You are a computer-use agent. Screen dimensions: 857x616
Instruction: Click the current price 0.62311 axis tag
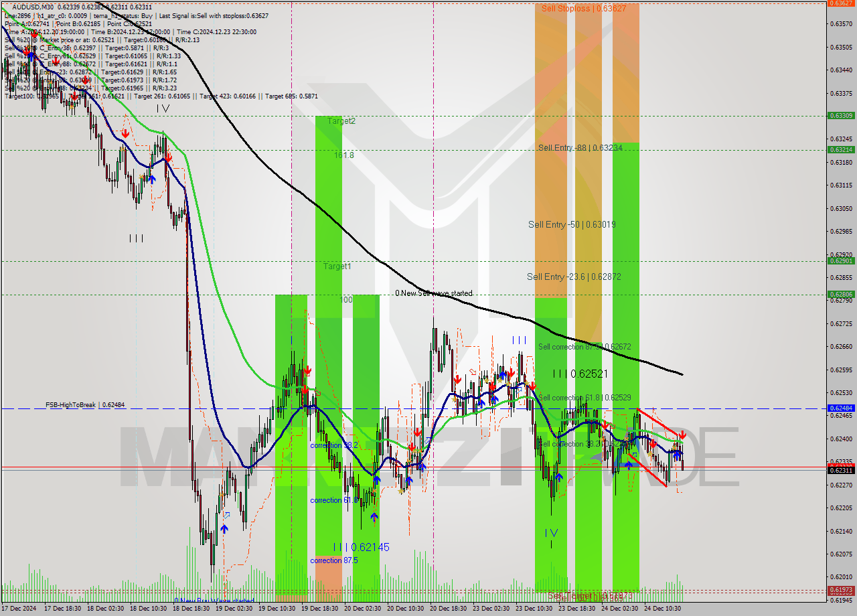(x=840, y=471)
